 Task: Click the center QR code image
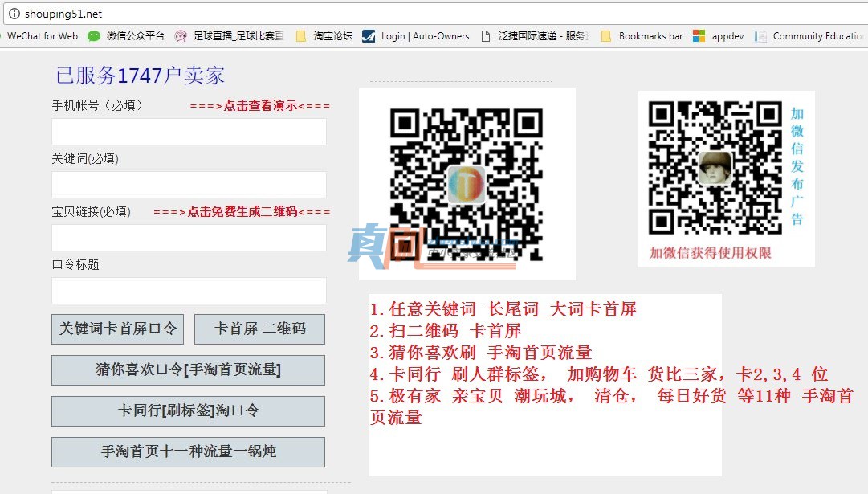467,185
